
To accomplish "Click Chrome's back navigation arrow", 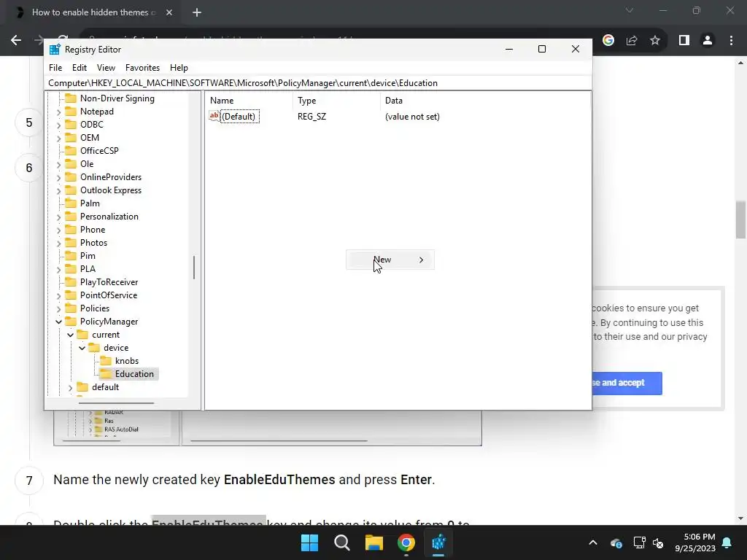I will coord(16,40).
